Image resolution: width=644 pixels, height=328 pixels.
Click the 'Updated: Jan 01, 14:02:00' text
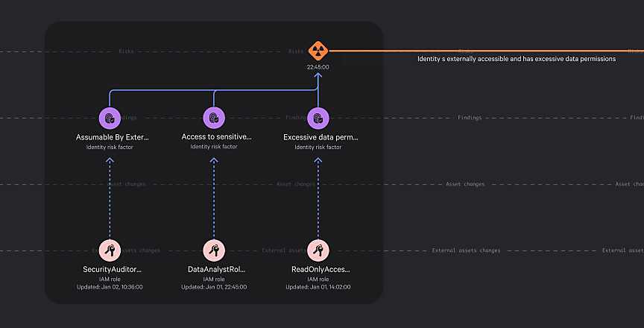(318, 287)
